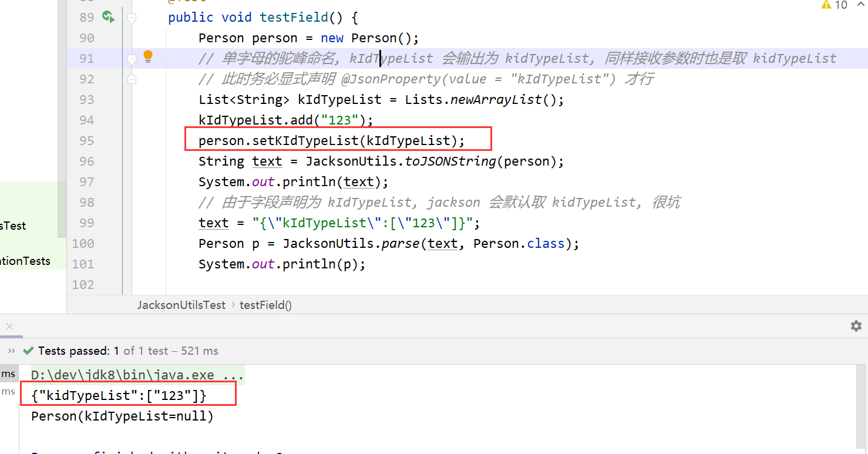Click the @JsonProperty comment on line 92
This screenshot has width=868, height=454.
[426, 79]
